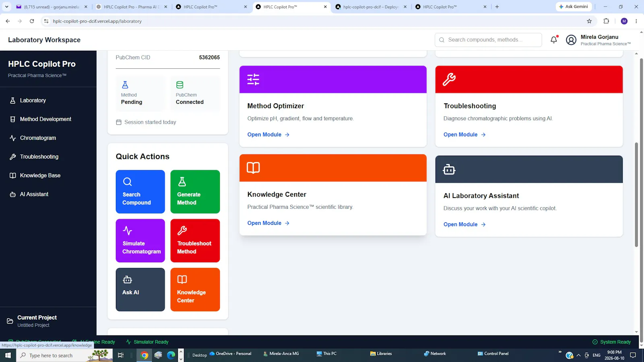Click the Troubleshooting card wrench icon
The width and height of the screenshot is (644, 362).
[449, 79]
